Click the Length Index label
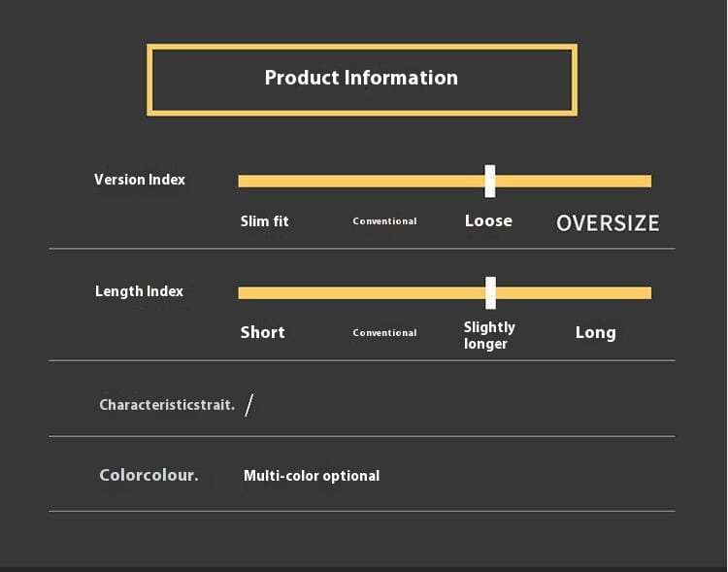Image resolution: width=728 pixels, height=572 pixels. [x=139, y=291]
